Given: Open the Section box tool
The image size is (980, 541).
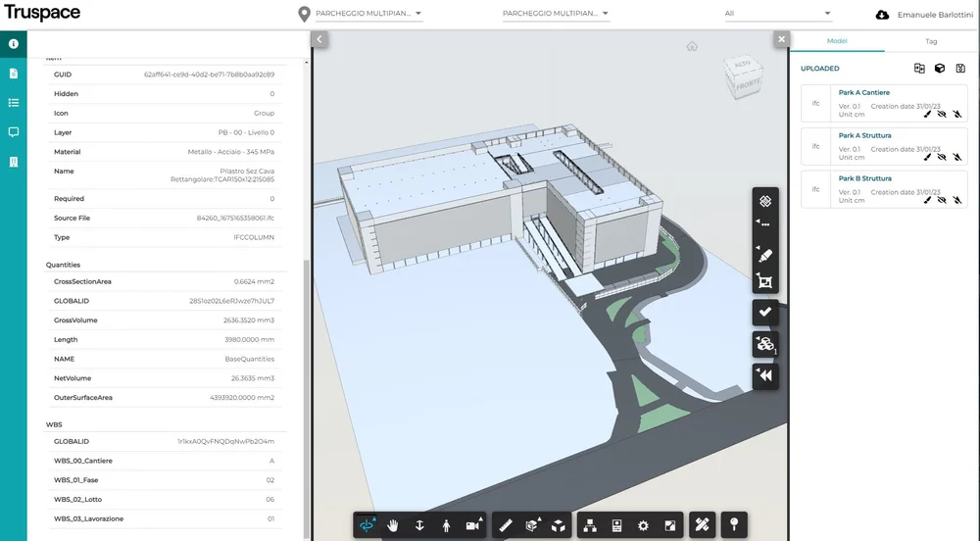Looking at the screenshot, I should click(532, 525).
